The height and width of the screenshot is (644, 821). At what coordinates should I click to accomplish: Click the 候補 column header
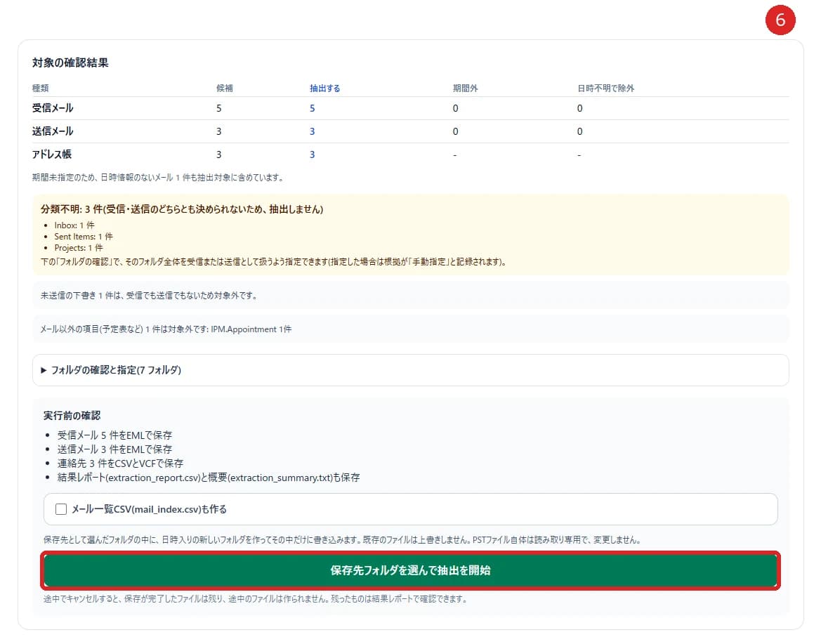point(225,88)
